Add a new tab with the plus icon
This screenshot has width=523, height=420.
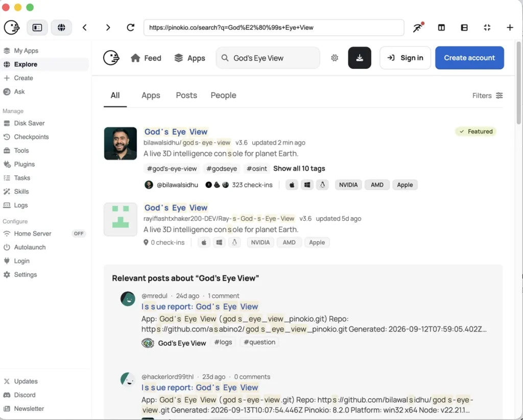(510, 28)
